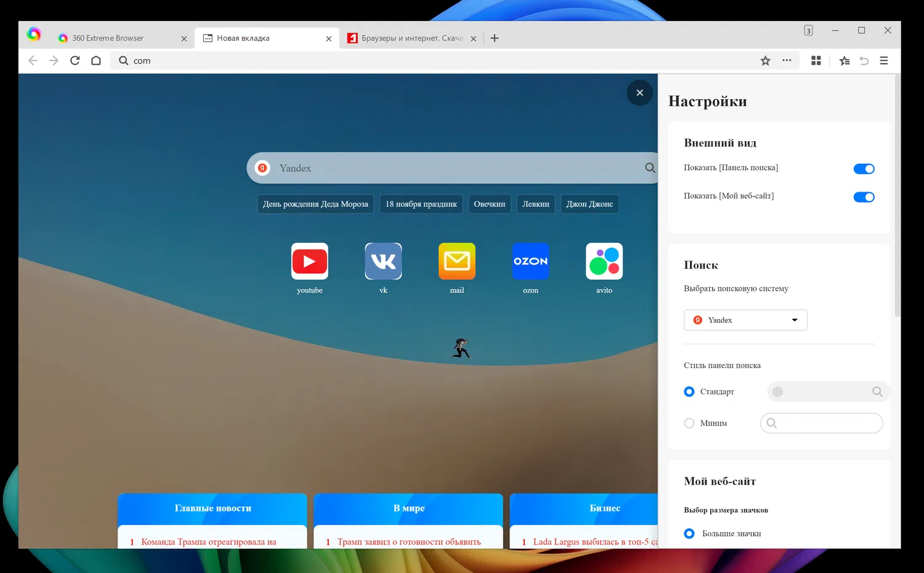The width and height of the screenshot is (924, 573).
Task: Go back to the previous page
Action: pyautogui.click(x=33, y=60)
